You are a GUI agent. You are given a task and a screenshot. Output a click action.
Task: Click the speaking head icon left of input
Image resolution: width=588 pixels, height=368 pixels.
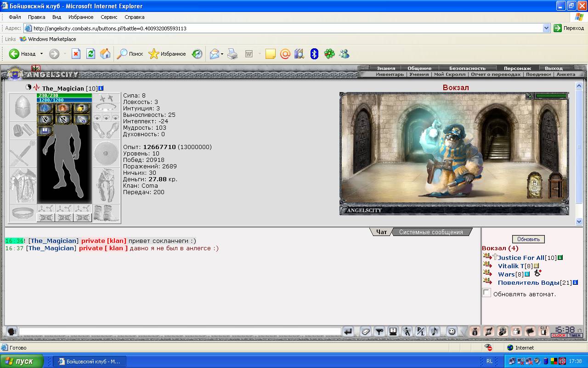click(x=11, y=331)
